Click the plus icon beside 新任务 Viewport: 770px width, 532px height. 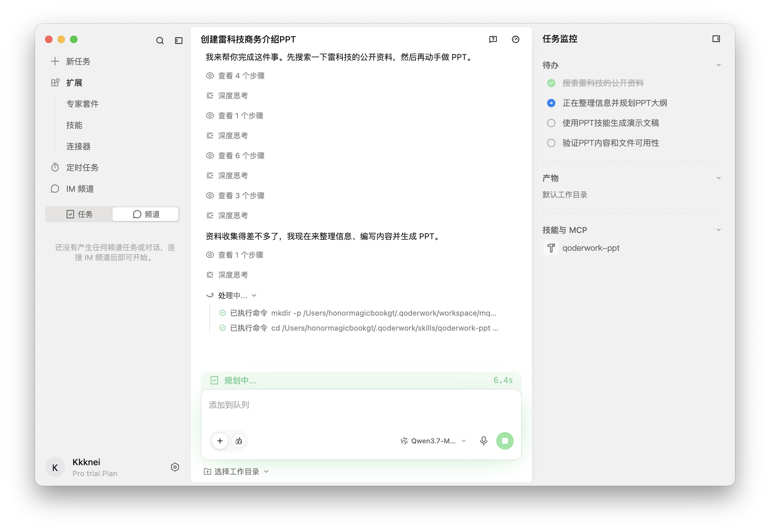(55, 61)
